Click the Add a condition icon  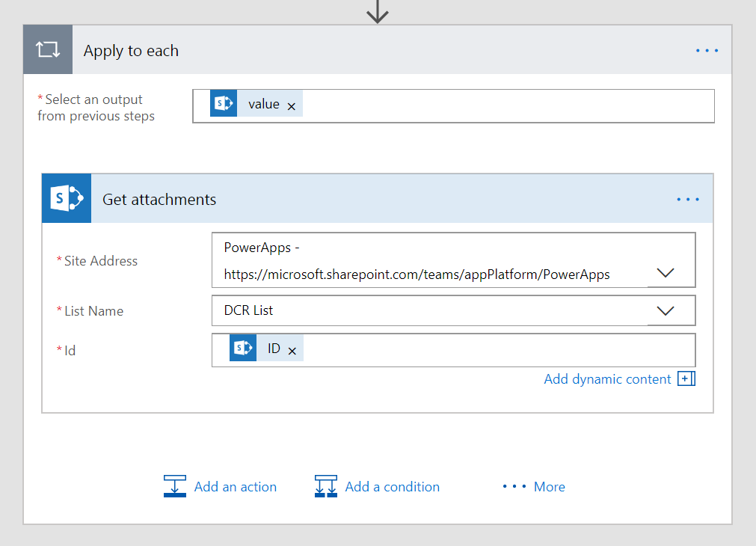click(x=326, y=486)
